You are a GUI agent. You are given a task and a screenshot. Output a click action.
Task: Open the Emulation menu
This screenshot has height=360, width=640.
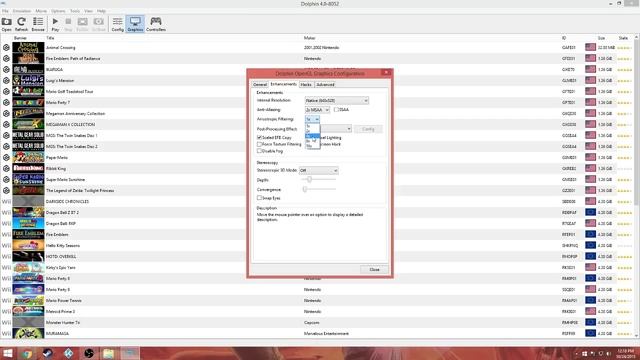point(22,11)
